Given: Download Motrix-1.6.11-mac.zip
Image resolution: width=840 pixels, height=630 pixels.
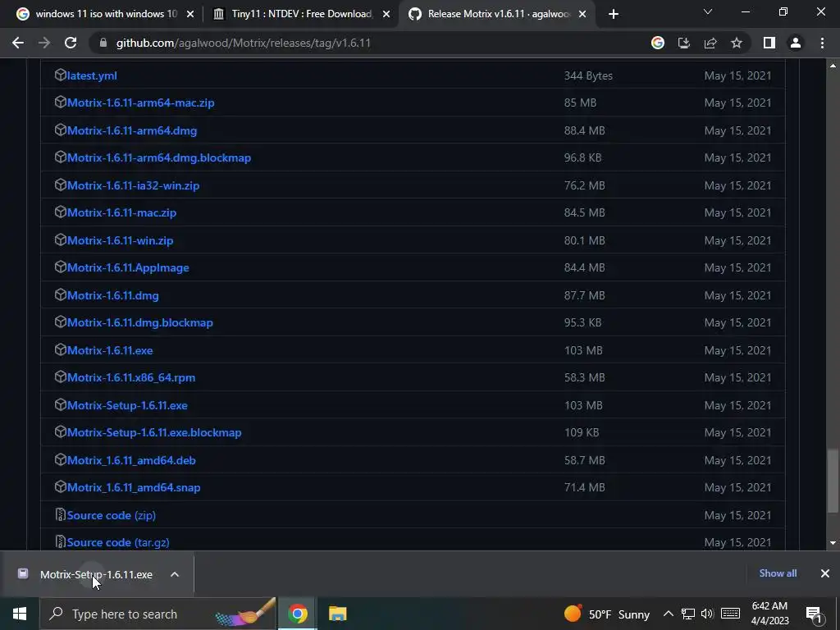Looking at the screenshot, I should tap(121, 212).
